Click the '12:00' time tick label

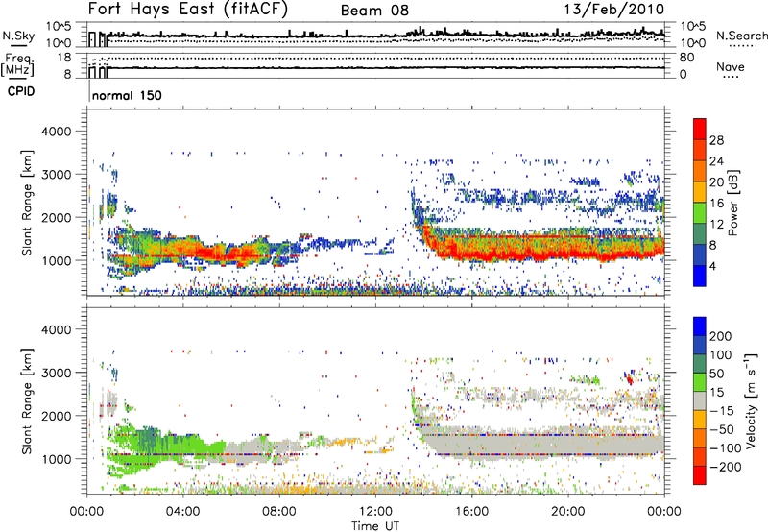tap(375, 512)
